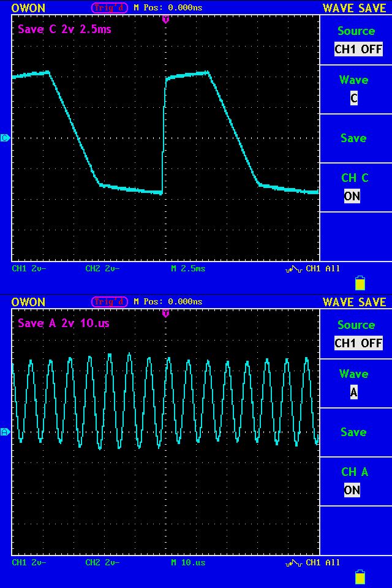The height and width of the screenshot is (588, 392).
Task: Click the 'M 2.5ms' timebase readout
Action: (188, 268)
